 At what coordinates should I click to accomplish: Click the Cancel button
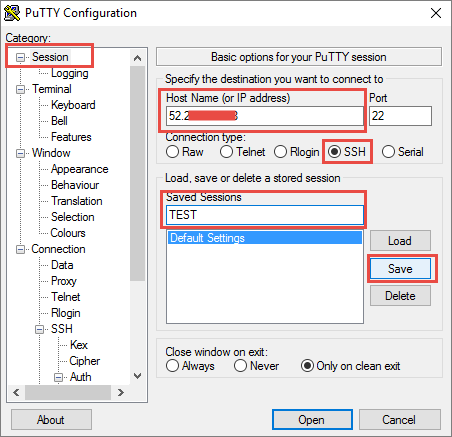[x=399, y=420]
